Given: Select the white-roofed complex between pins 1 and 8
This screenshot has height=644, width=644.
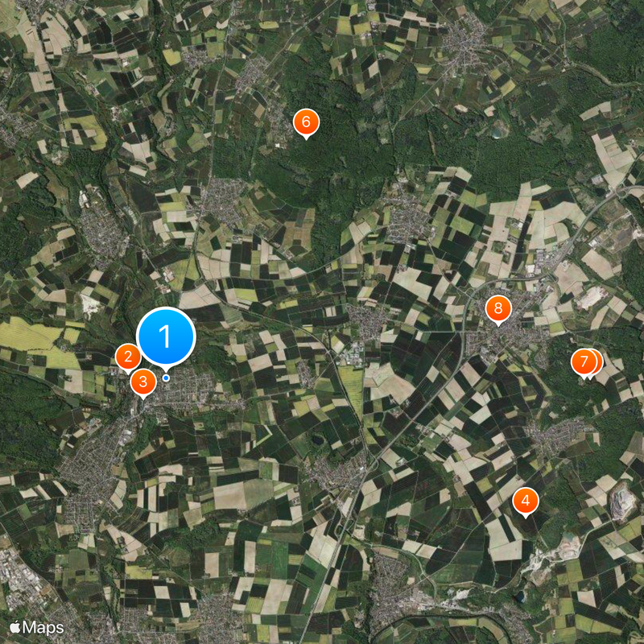Looking at the screenshot, I should [352, 356].
